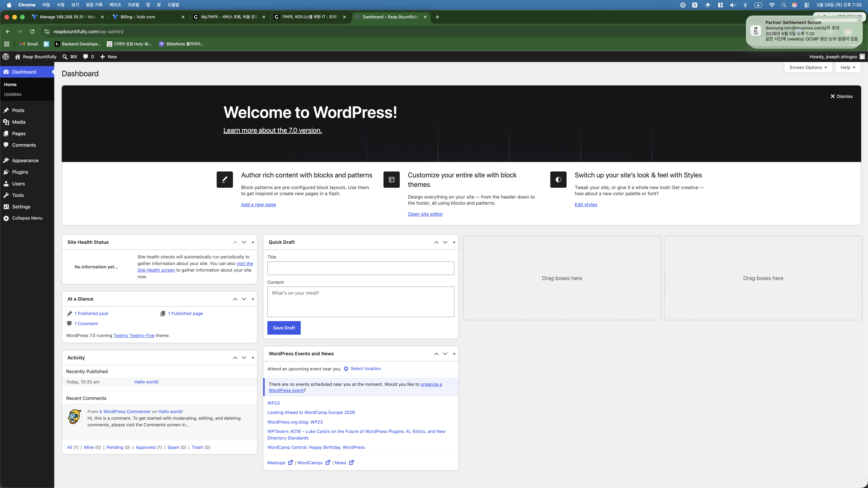
Task: Open the Plugins menu
Action: coord(20,172)
